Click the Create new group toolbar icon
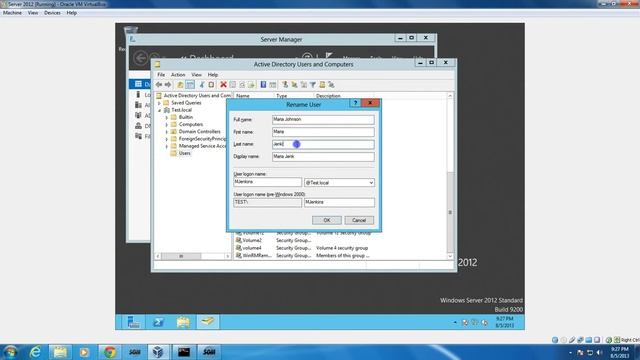The height and width of the screenshot is (360, 640). click(294, 85)
